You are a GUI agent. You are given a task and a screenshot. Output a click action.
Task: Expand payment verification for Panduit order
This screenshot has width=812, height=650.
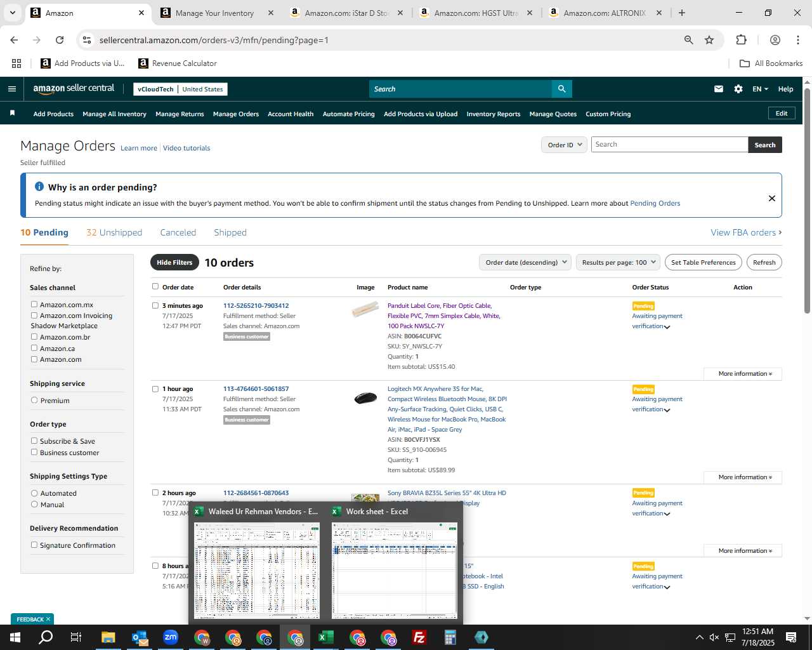tap(667, 327)
